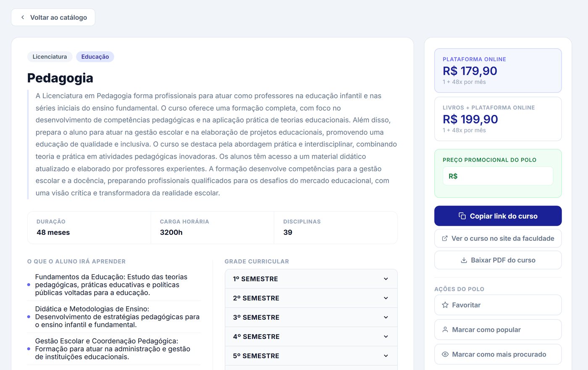Viewport: 588px width, 370px height.
Task: Click the Pedagogia course title
Action: tap(60, 78)
